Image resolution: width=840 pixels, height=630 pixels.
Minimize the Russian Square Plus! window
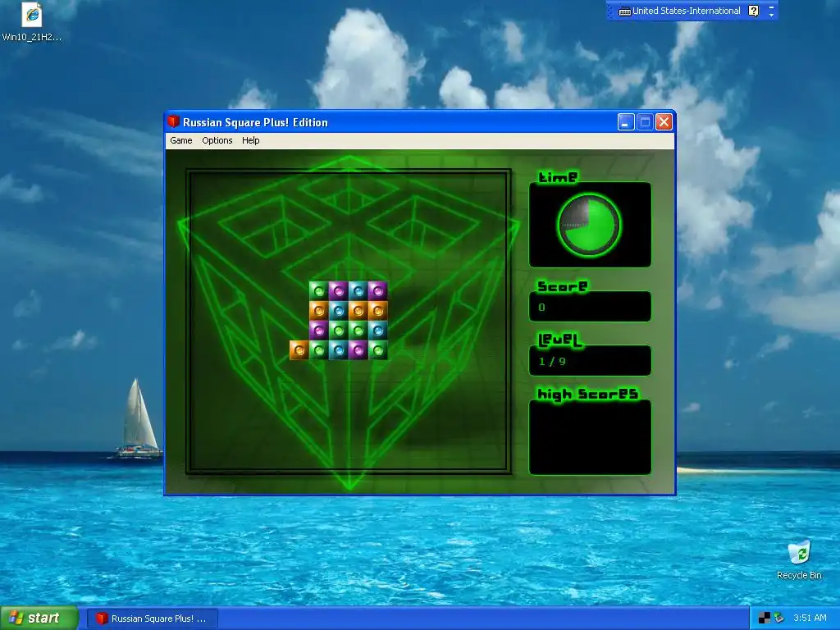tap(626, 122)
